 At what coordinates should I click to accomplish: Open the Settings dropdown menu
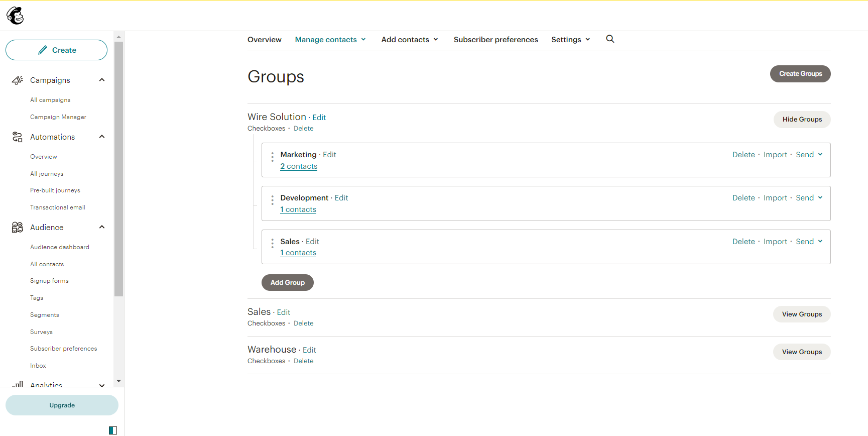coord(570,40)
